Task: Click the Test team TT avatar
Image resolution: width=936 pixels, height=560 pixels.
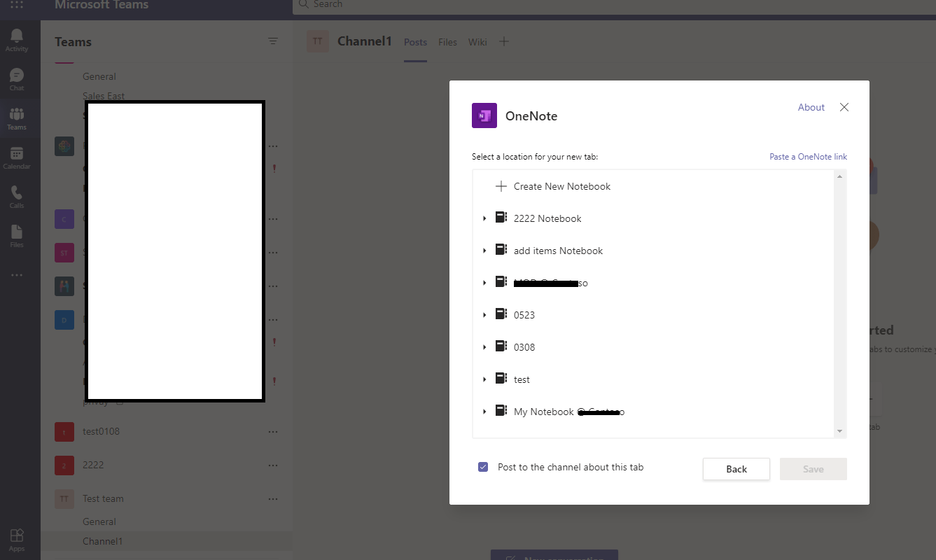Action: click(x=64, y=499)
